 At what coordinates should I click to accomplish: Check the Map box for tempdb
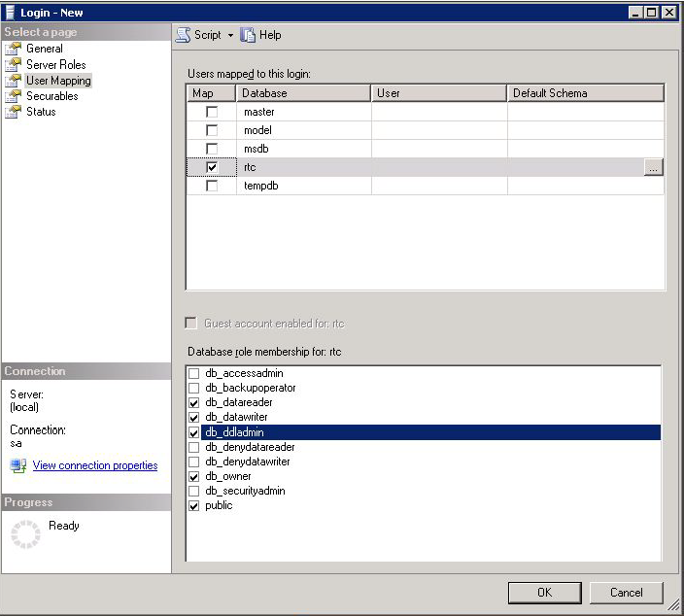pyautogui.click(x=212, y=186)
